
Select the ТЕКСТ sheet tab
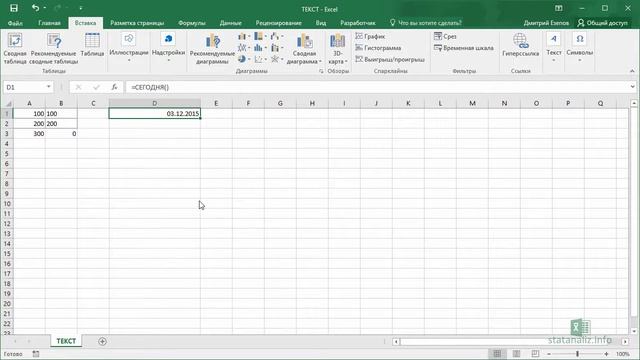click(x=66, y=341)
